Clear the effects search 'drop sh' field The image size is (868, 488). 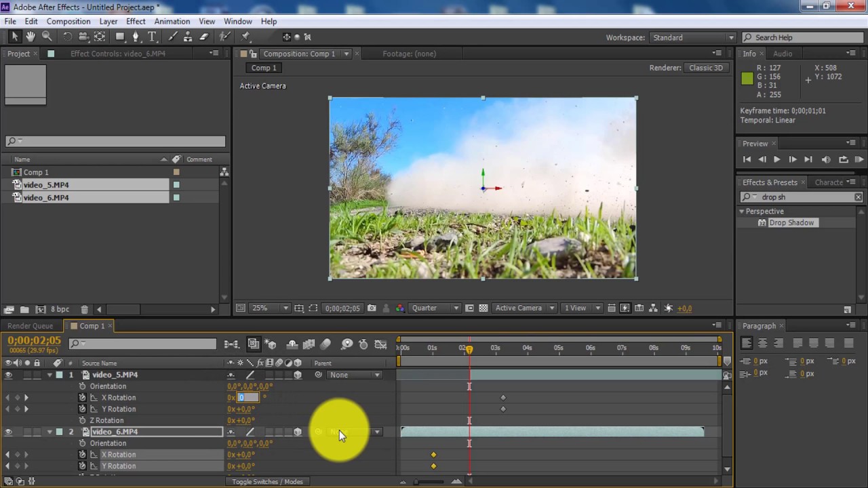pos(858,197)
